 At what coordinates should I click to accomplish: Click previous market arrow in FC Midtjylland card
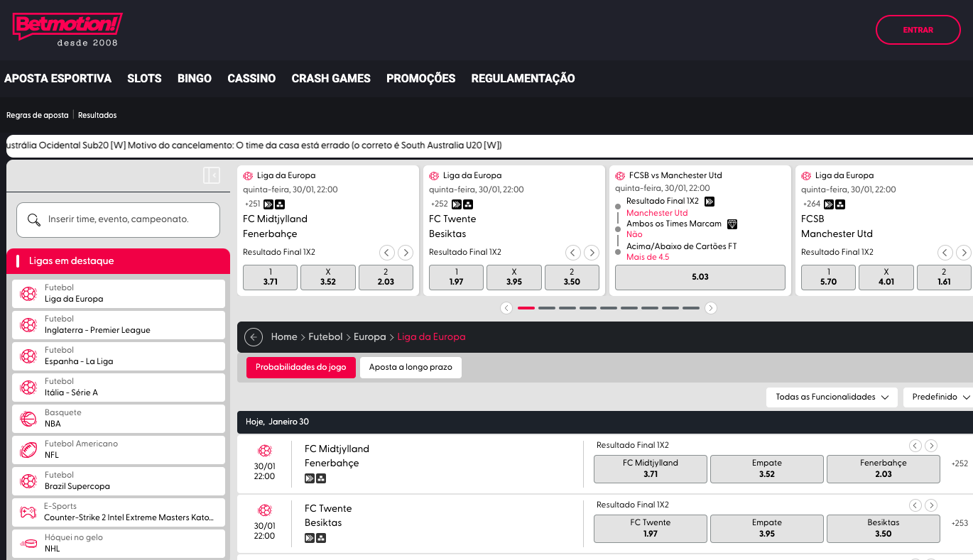pyautogui.click(x=386, y=252)
